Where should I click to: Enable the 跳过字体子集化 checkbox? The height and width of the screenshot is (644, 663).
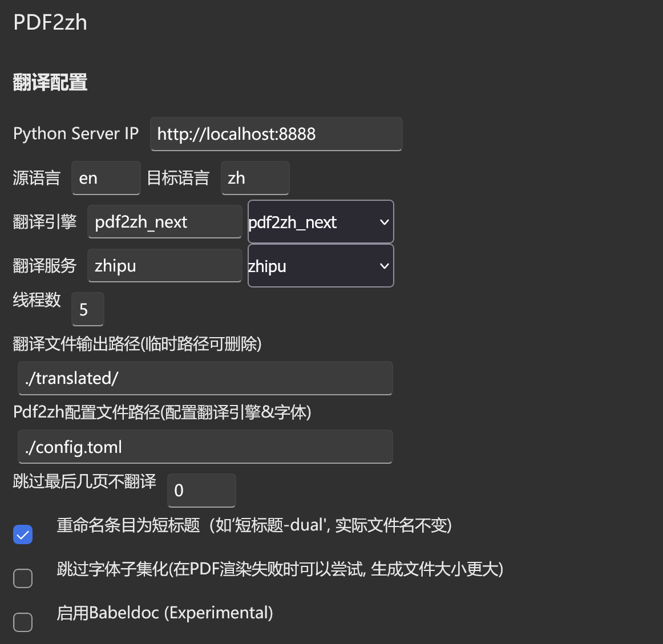click(23, 578)
